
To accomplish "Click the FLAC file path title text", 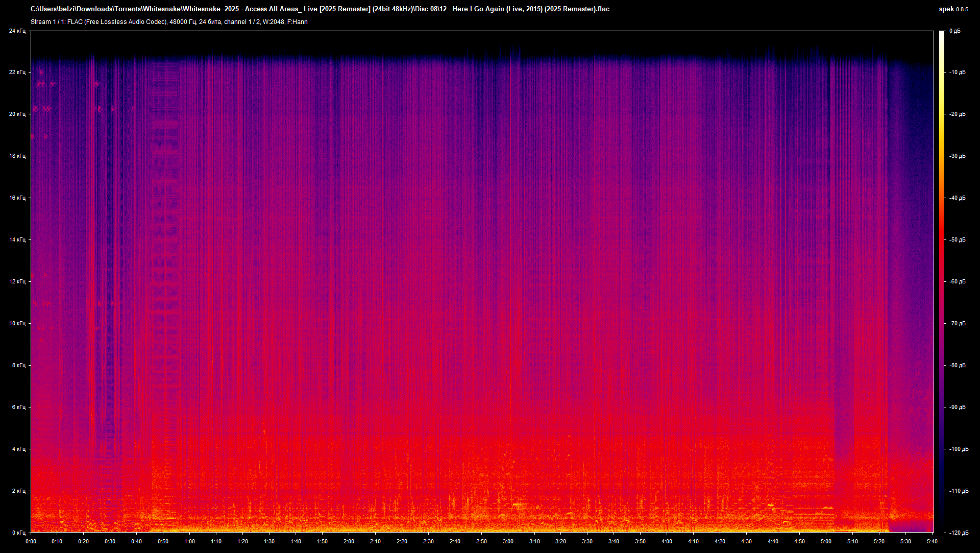I will 320,9.
